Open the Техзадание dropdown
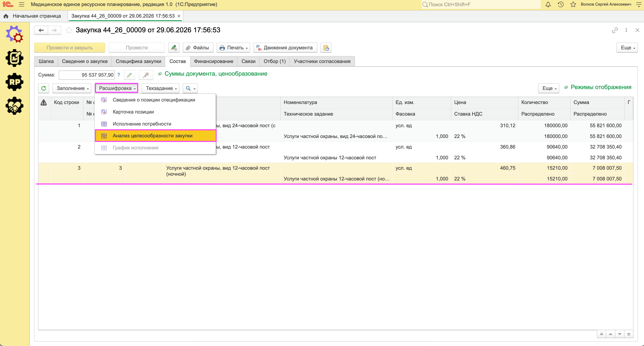 [161, 88]
